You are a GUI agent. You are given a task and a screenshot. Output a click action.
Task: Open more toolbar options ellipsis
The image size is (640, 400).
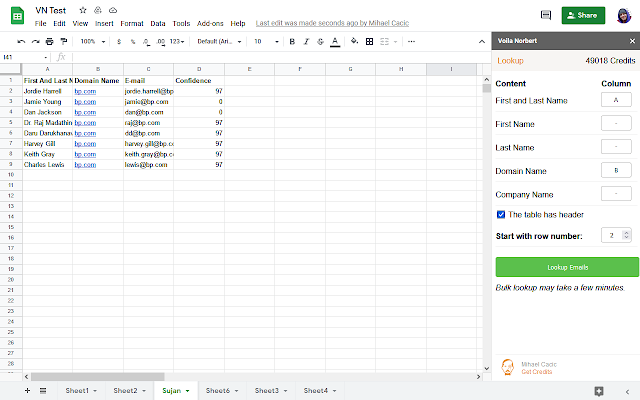pos(411,42)
